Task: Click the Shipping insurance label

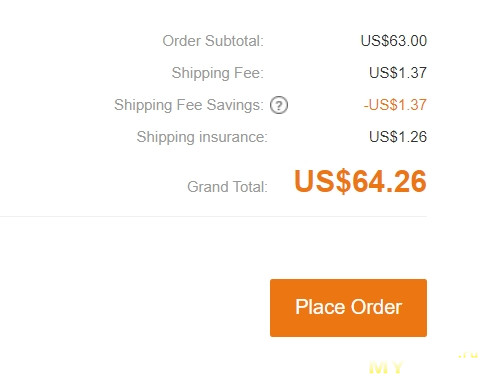Action: [202, 137]
